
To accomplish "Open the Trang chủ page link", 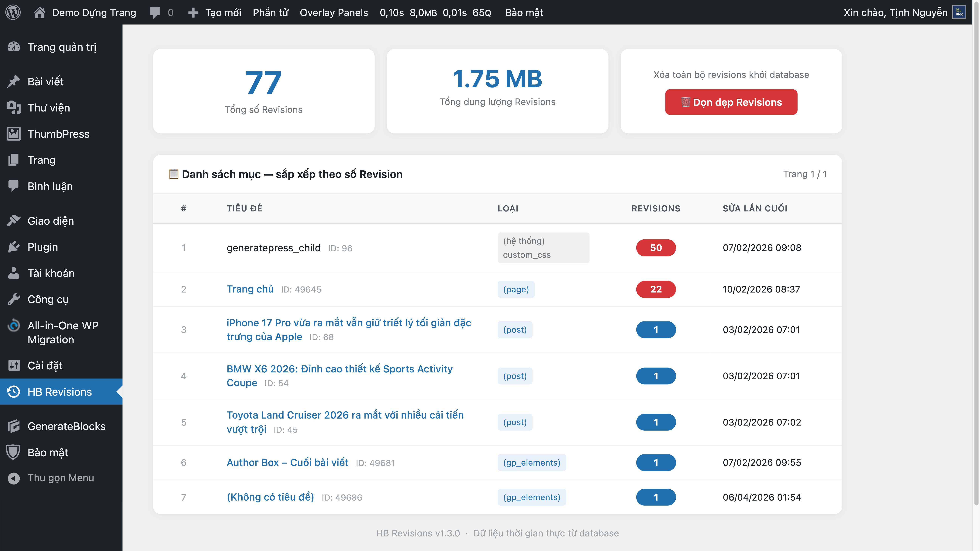I will (x=250, y=289).
